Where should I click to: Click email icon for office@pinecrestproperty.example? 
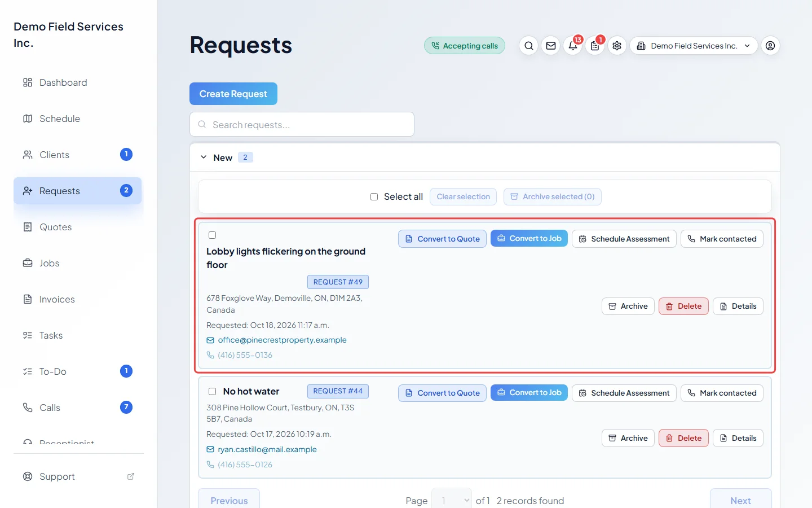(x=210, y=340)
